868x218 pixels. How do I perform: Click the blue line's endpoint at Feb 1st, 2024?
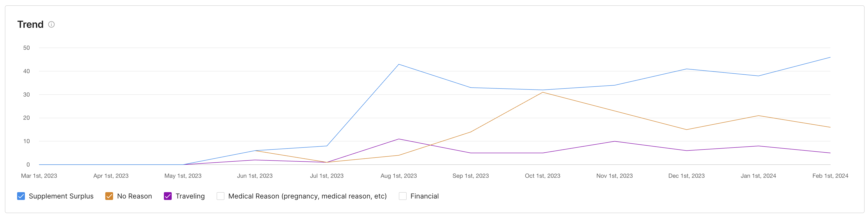click(830, 57)
